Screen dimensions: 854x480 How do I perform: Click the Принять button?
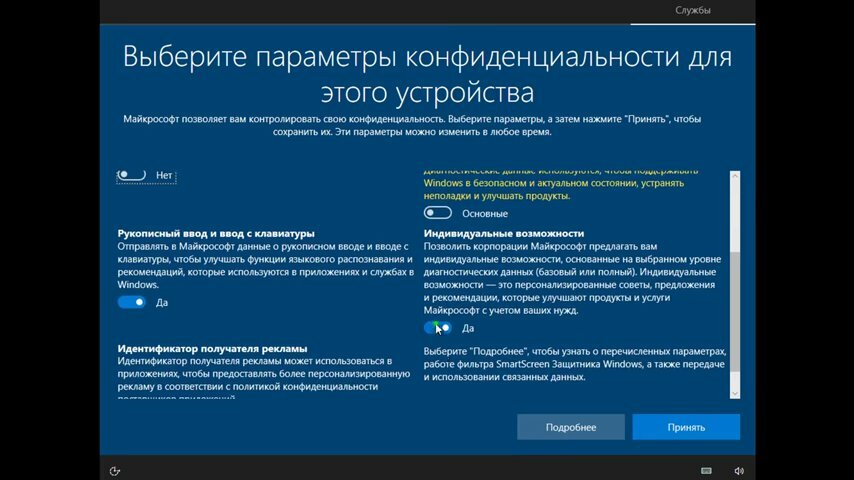[x=686, y=427]
